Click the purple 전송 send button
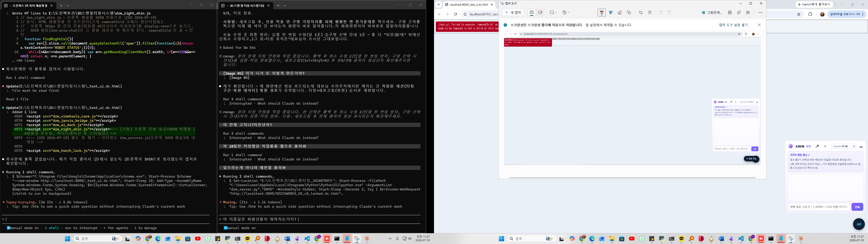This screenshot has height=244, width=868. click(857, 207)
